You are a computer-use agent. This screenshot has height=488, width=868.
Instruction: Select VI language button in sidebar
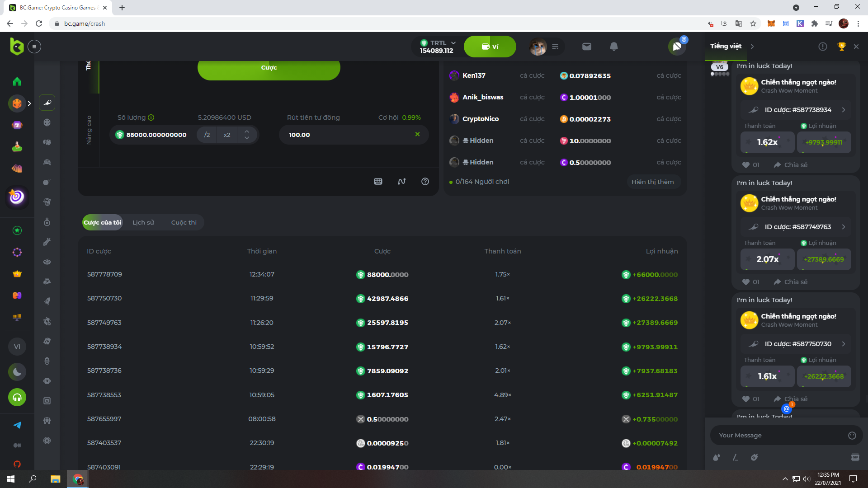17,347
